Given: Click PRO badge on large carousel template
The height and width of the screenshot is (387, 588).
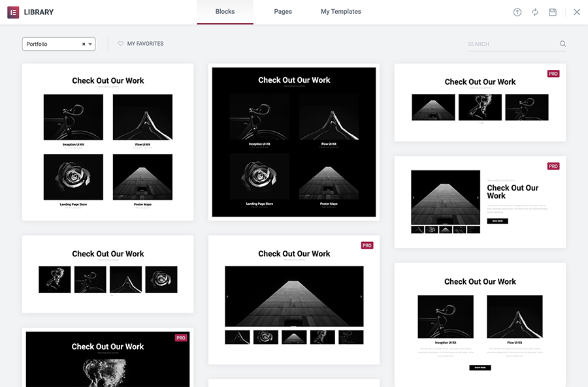Looking at the screenshot, I should pos(367,245).
